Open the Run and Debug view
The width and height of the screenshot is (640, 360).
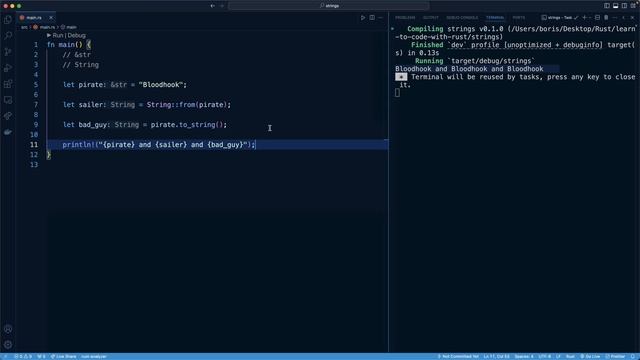point(8,68)
